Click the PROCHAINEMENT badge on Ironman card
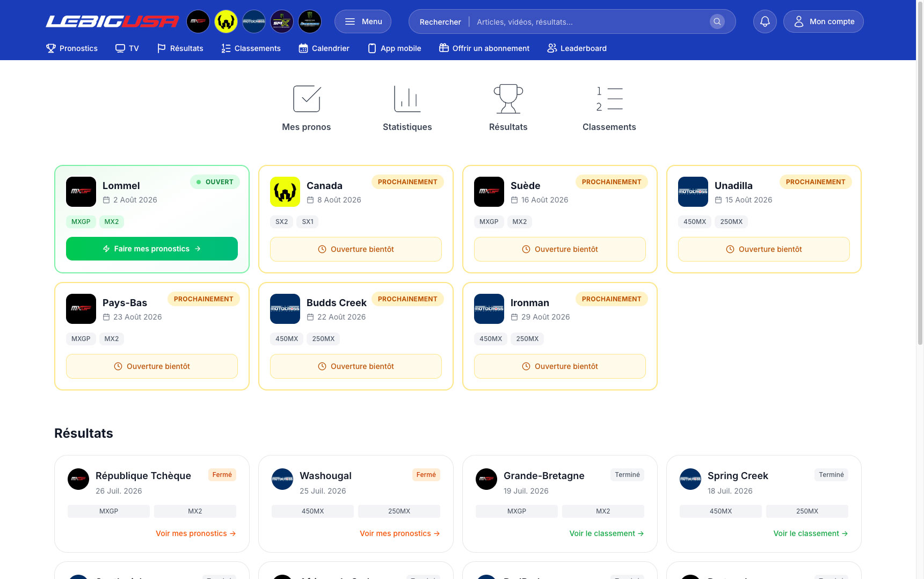 pyautogui.click(x=612, y=299)
